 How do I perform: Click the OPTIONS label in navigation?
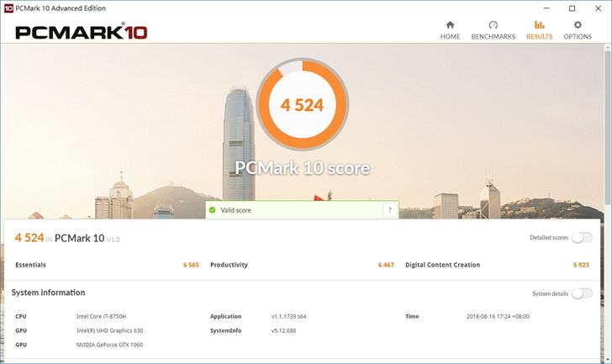pyautogui.click(x=578, y=37)
